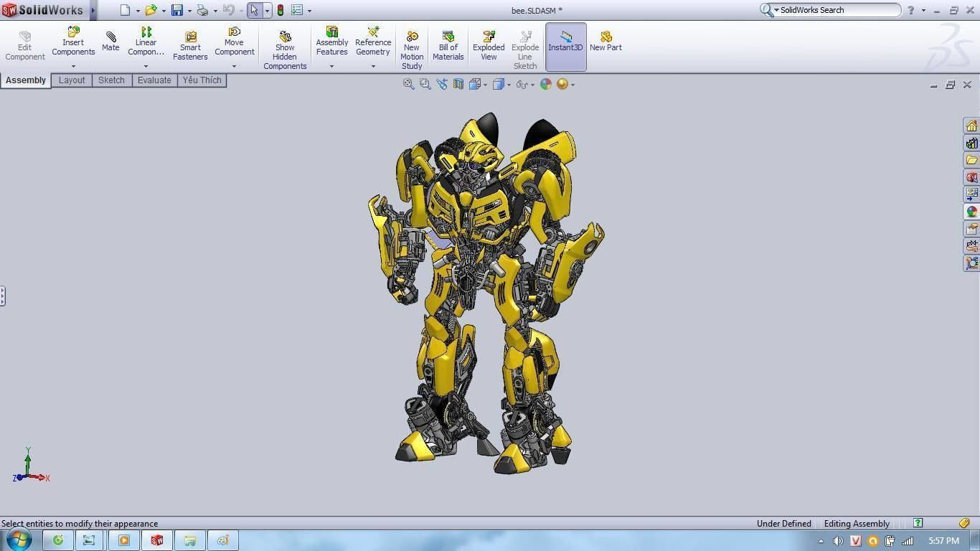Print using the printer icon
The image size is (980, 551).
pos(202,10)
